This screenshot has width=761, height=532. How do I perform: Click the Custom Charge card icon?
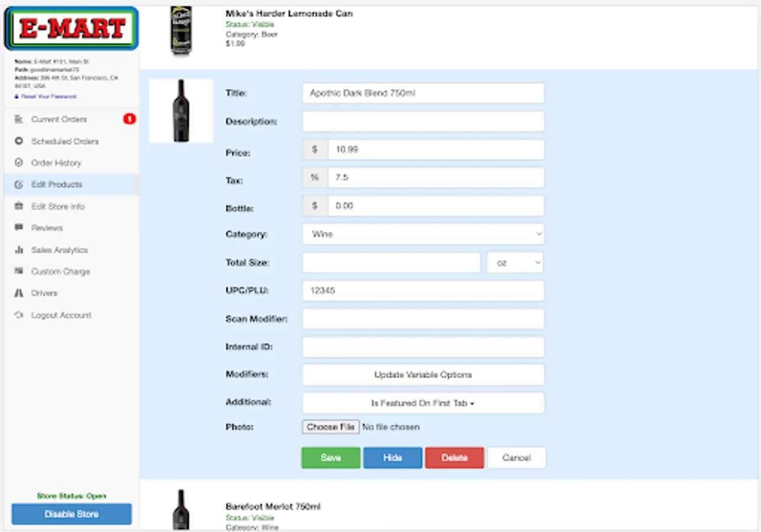click(18, 271)
